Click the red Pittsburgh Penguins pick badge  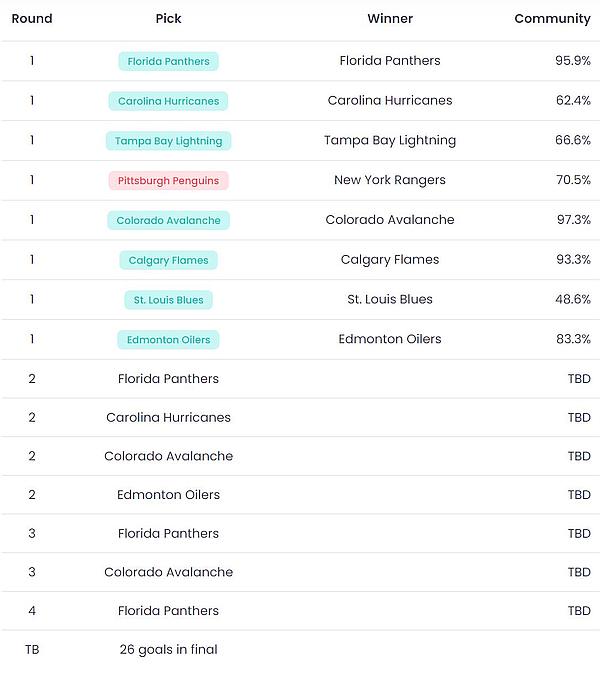pyautogui.click(x=168, y=181)
